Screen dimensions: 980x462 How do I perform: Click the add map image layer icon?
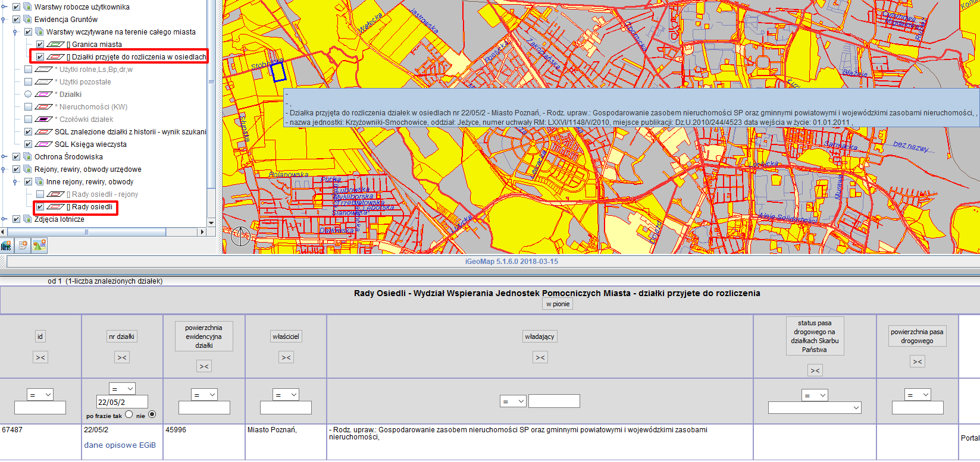tap(39, 246)
